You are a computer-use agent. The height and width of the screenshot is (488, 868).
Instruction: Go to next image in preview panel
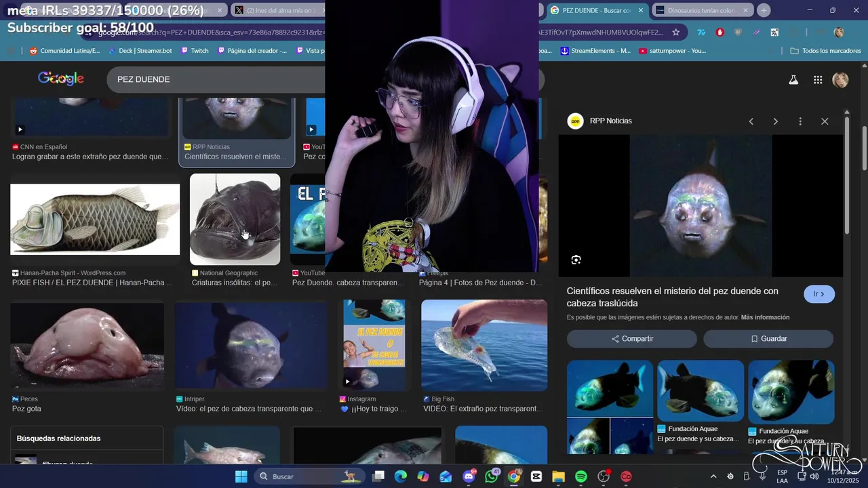click(x=775, y=121)
